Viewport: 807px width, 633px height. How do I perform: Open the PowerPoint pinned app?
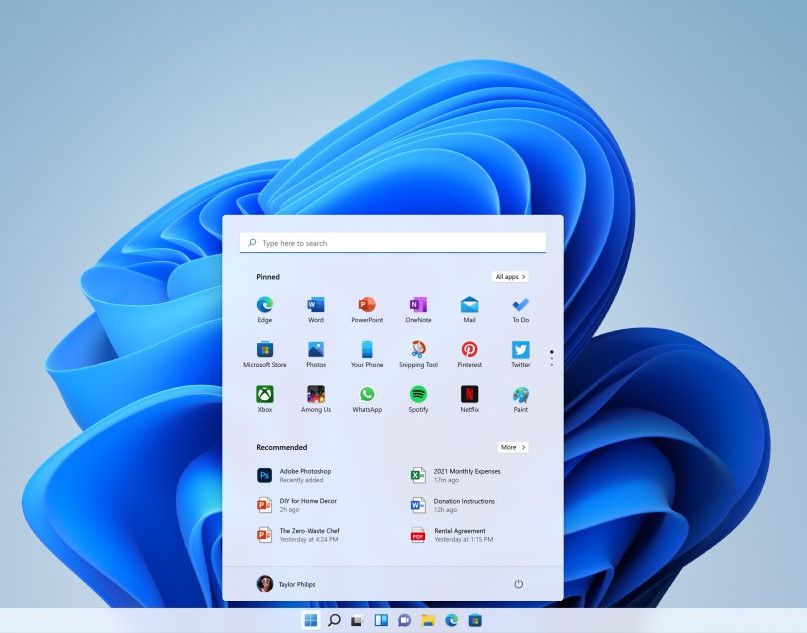[367, 309]
